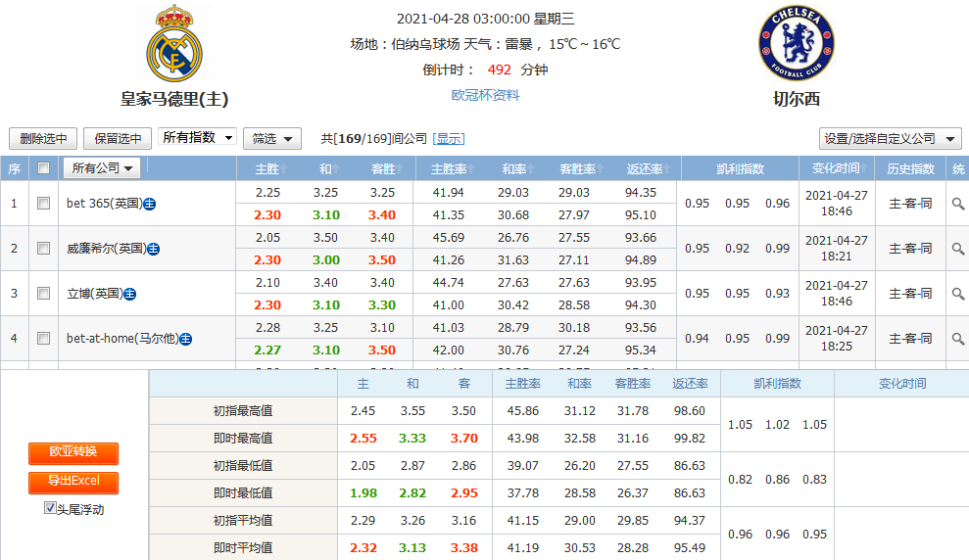The image size is (969, 560).
Task: Click the Chelsea club crest
Action: click(x=796, y=43)
